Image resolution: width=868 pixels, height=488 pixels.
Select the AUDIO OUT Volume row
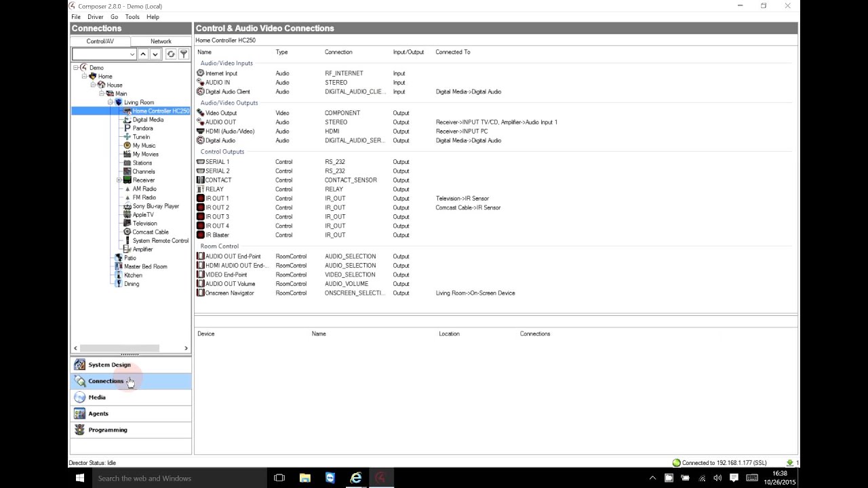[495, 284]
